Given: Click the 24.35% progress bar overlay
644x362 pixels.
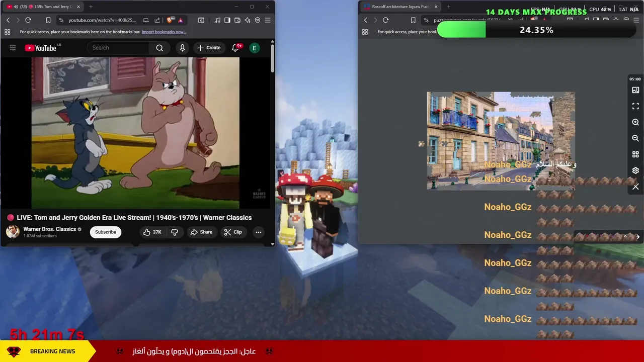Looking at the screenshot, I should pos(536,30).
